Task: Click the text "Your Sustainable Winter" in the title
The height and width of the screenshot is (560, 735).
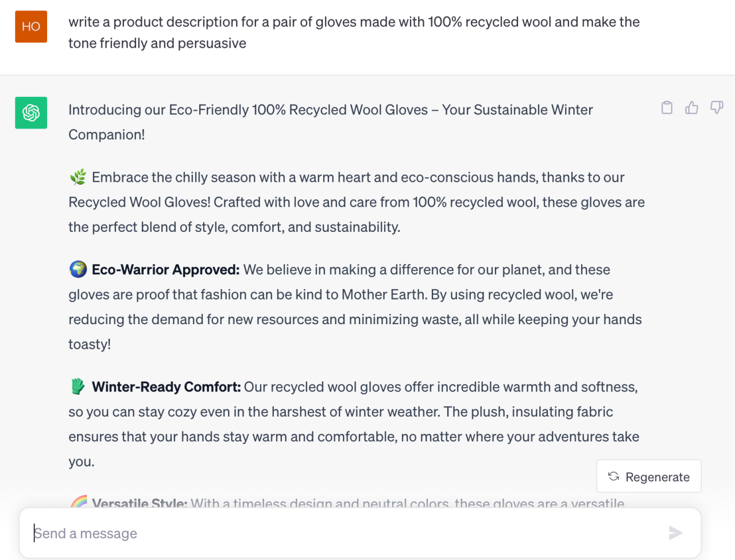Action: pos(517,110)
